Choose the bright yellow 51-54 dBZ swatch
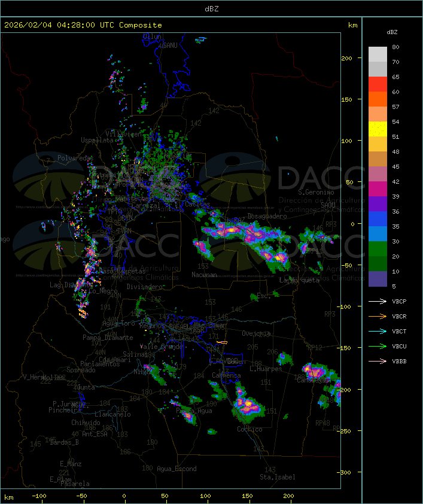The height and width of the screenshot is (504, 423). coord(378,129)
